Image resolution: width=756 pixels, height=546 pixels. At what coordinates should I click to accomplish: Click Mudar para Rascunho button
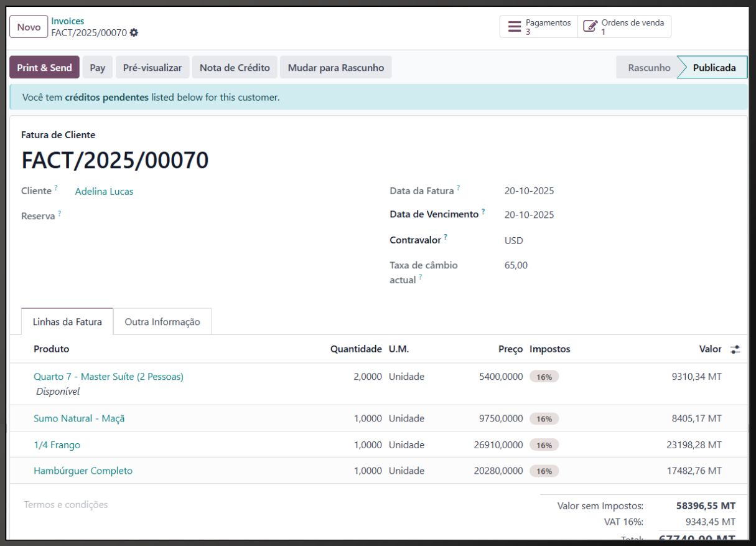[x=335, y=67]
